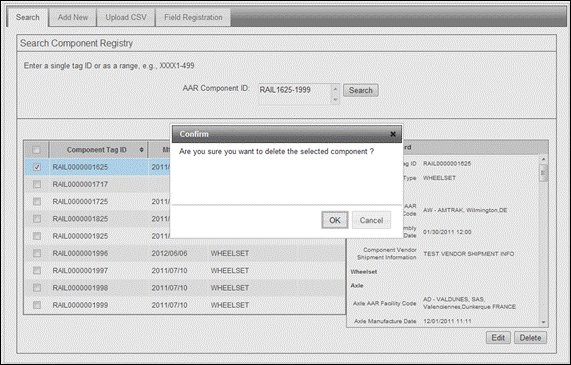Select row RAIL0000001625
Screen dimensions: 571x365
(98, 167)
